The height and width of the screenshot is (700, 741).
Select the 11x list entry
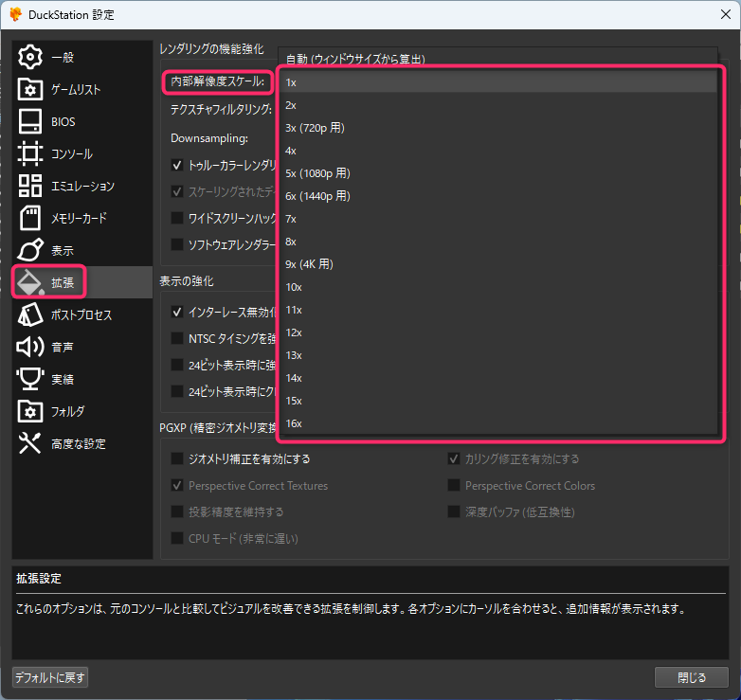498,310
